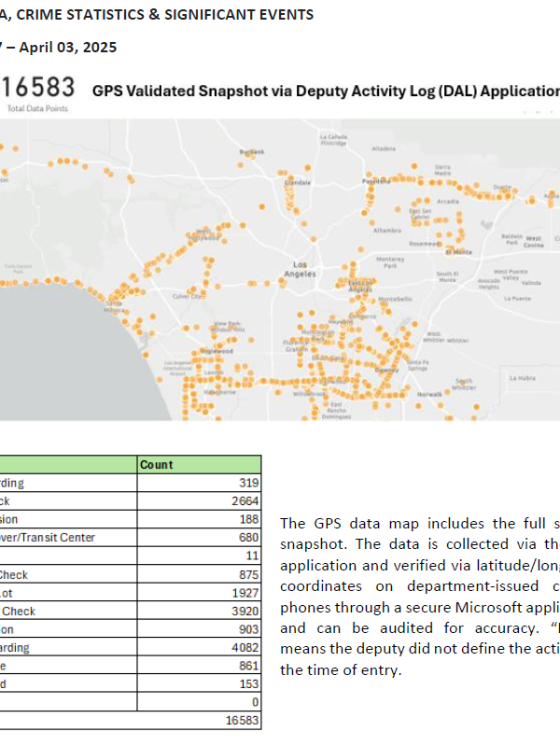
Task: Click the Alhambra label on map
Action: click(x=386, y=229)
